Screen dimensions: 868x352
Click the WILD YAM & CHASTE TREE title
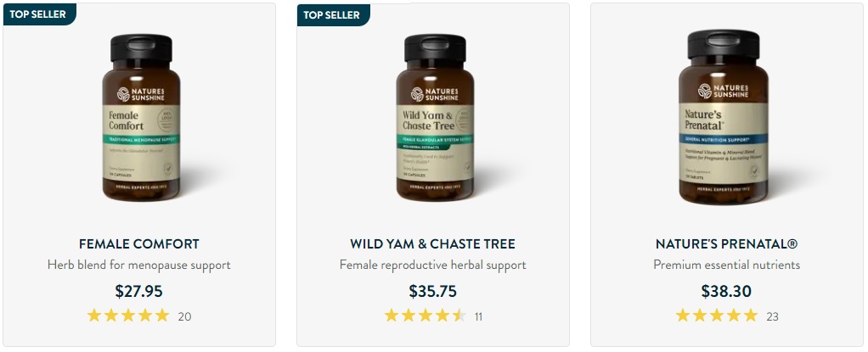click(433, 243)
